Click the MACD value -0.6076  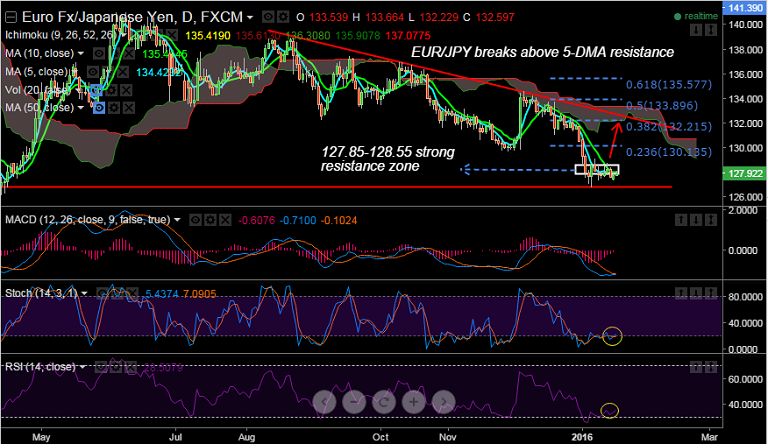tap(256, 221)
